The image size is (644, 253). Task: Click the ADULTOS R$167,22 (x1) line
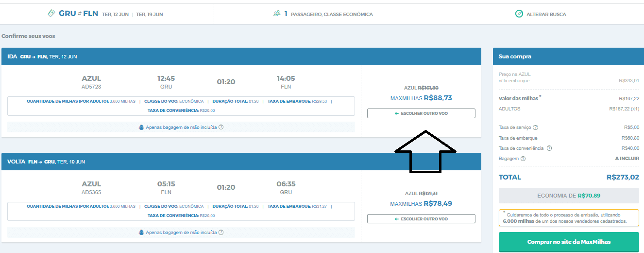tap(569, 108)
